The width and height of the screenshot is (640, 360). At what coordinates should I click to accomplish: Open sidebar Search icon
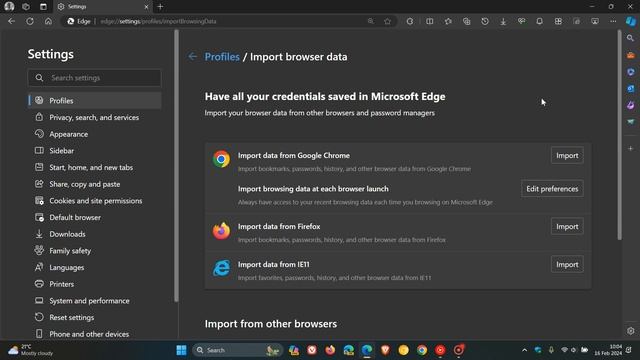point(631,38)
